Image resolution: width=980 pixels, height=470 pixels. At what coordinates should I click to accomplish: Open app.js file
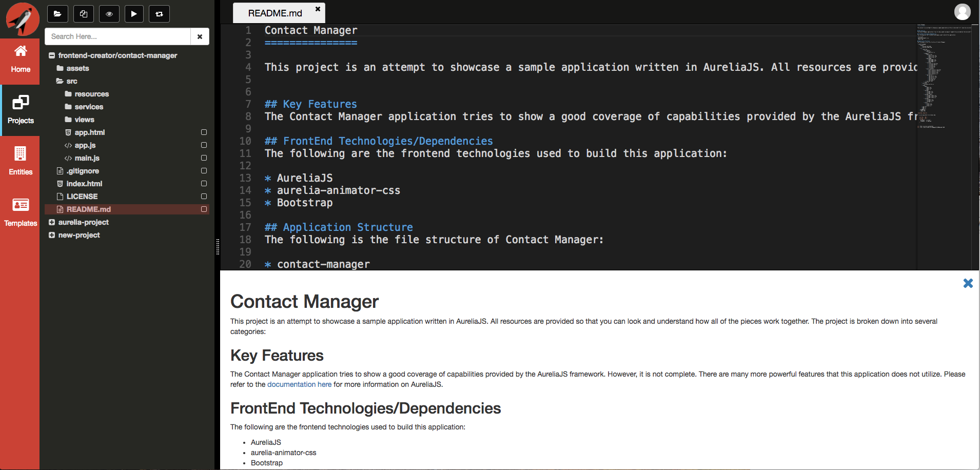[85, 145]
